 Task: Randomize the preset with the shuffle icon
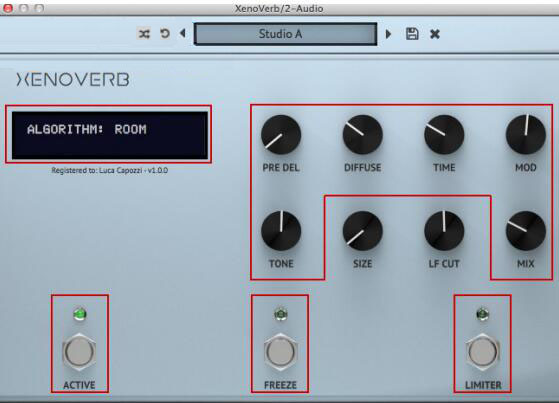pos(144,34)
